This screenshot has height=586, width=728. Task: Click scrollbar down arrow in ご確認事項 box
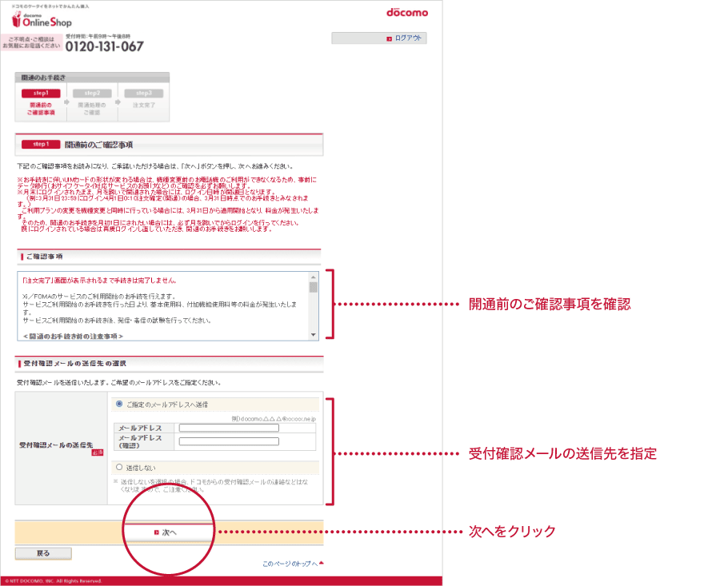[x=314, y=335]
